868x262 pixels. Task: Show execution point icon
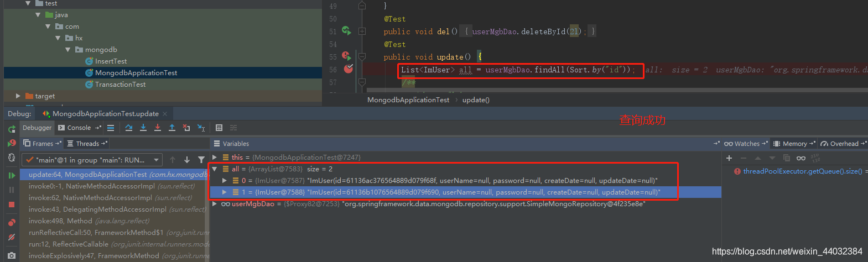(x=111, y=128)
